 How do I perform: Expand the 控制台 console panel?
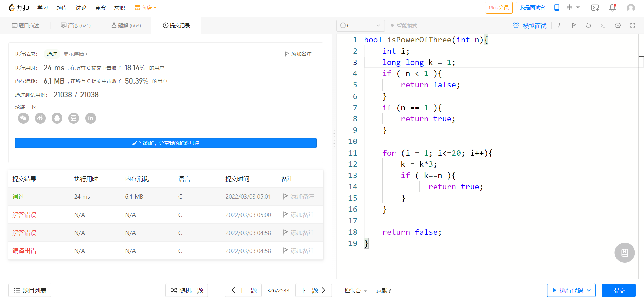pyautogui.click(x=355, y=290)
